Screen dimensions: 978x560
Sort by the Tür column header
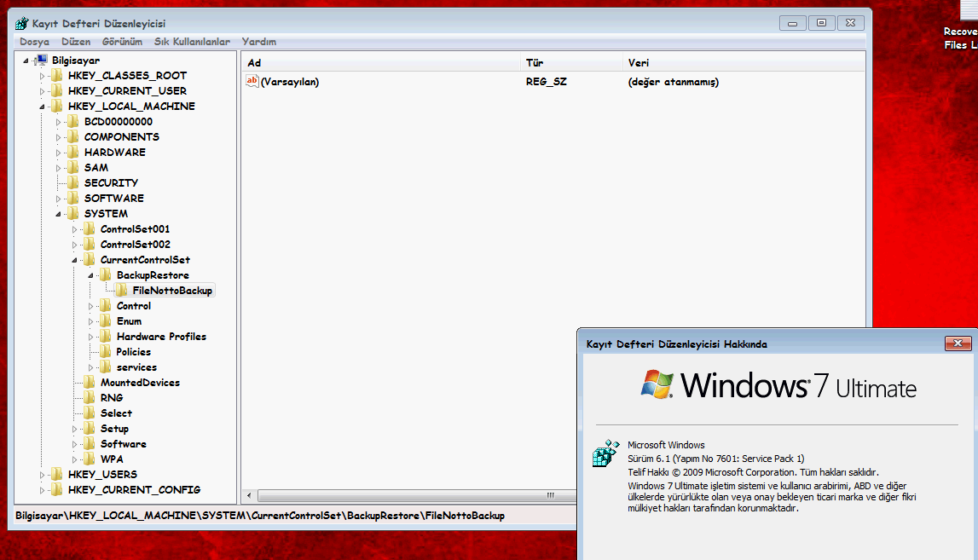click(571, 62)
